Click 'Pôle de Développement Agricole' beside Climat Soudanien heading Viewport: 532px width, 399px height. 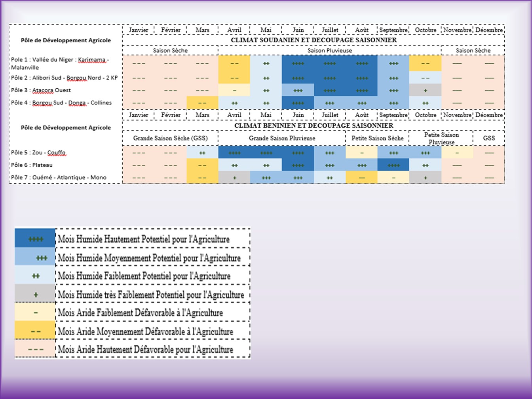[66, 40]
